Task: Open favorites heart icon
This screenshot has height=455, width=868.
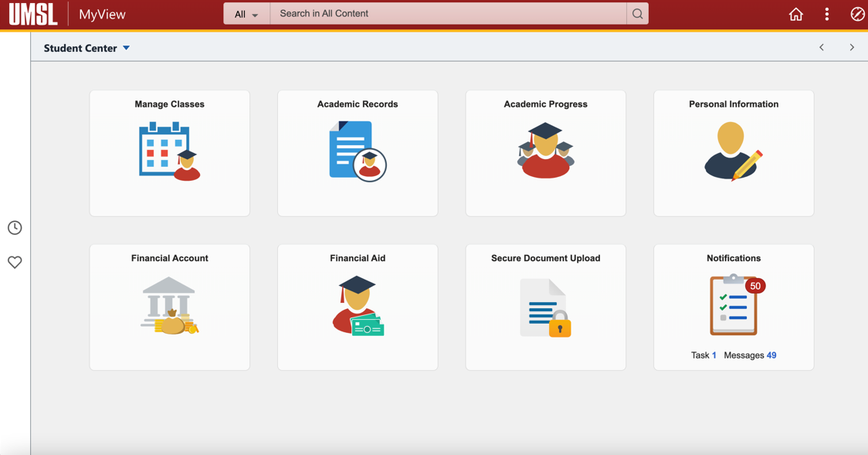Action: [x=15, y=262]
